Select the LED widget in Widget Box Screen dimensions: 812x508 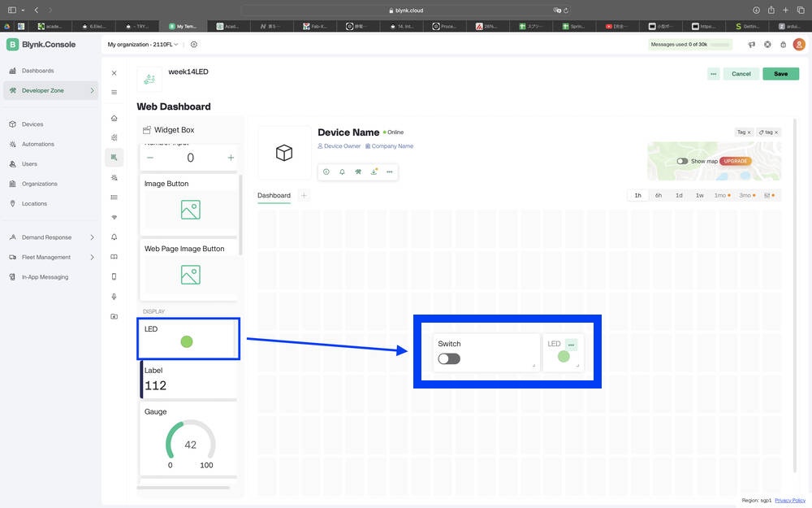coord(188,339)
